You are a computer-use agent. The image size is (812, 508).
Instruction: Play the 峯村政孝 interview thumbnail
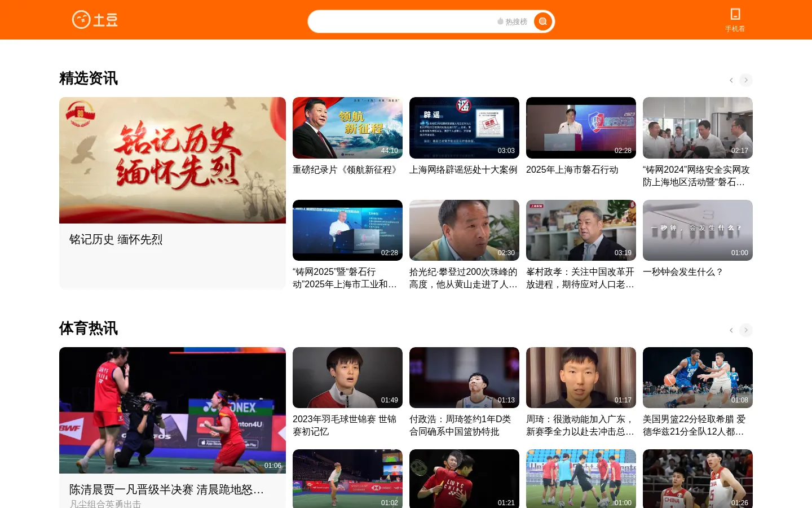pos(581,230)
